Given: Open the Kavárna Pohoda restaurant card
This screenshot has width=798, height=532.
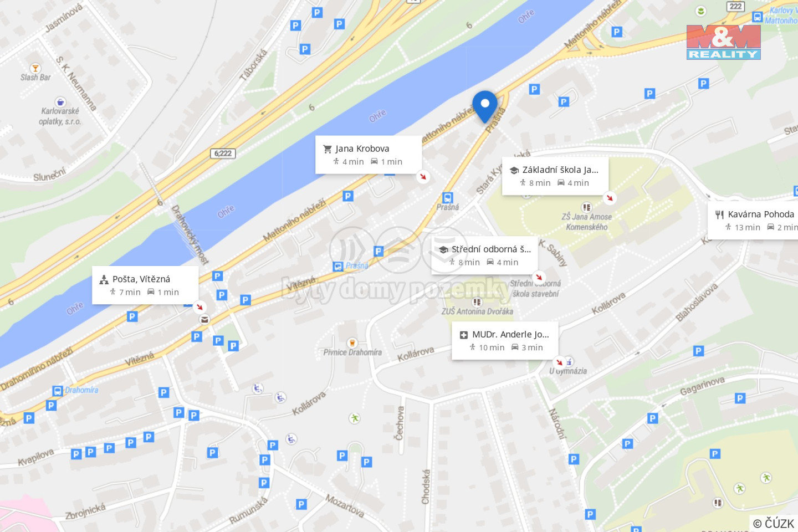Looking at the screenshot, I should 753,221.
